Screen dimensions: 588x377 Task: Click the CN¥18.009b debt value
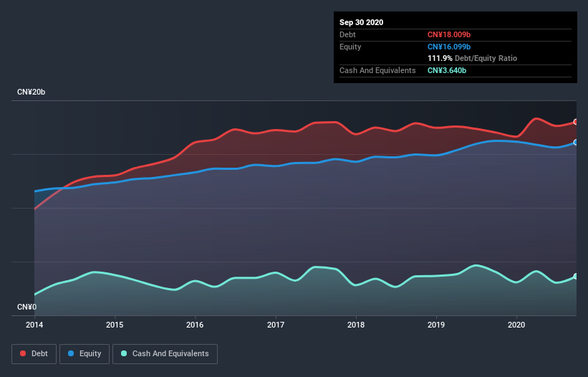click(449, 35)
